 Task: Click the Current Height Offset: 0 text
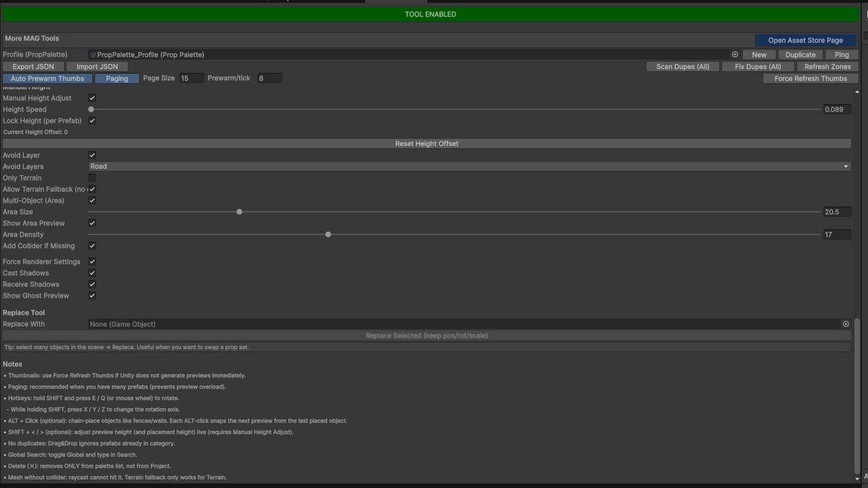[35, 132]
